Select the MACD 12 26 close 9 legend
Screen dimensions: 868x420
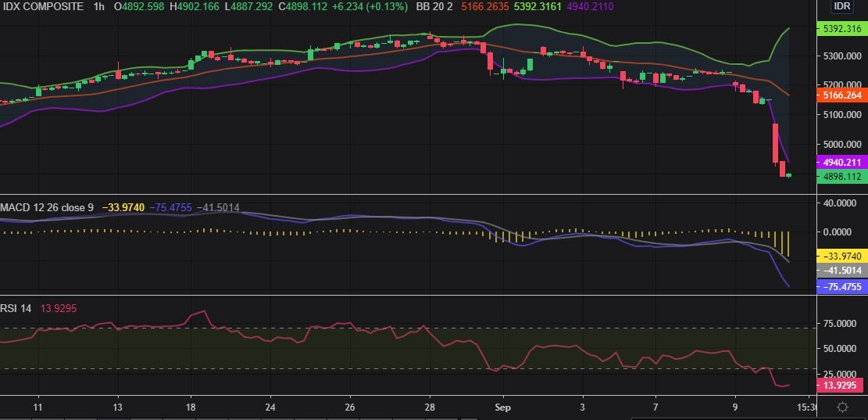click(x=47, y=207)
